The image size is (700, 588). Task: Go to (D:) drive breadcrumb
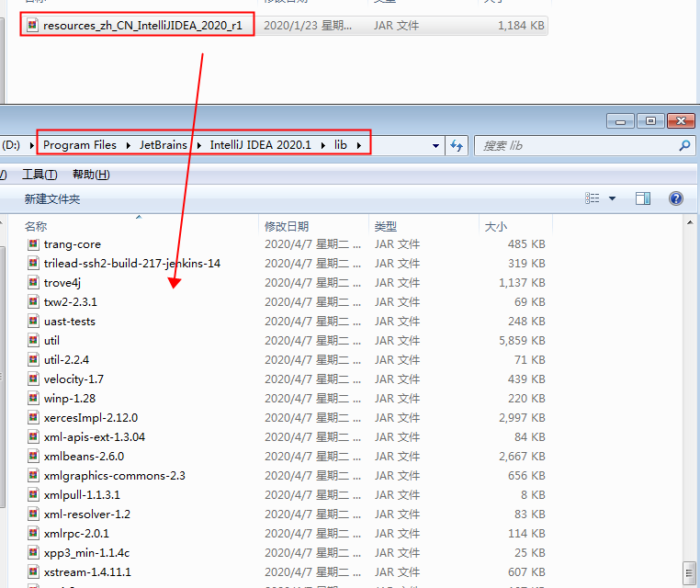(11, 145)
